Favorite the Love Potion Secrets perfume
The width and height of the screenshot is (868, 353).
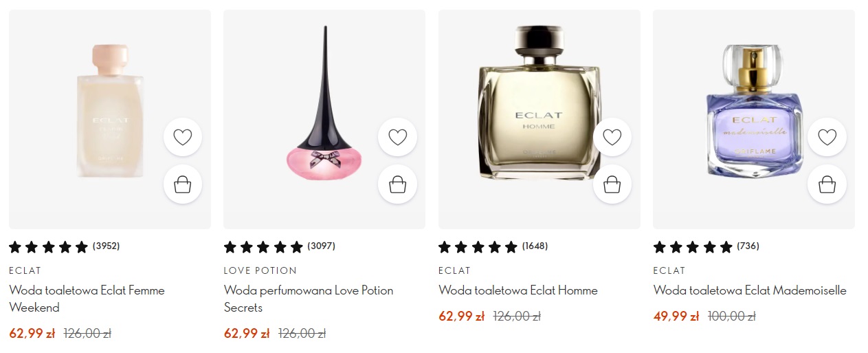pos(397,137)
